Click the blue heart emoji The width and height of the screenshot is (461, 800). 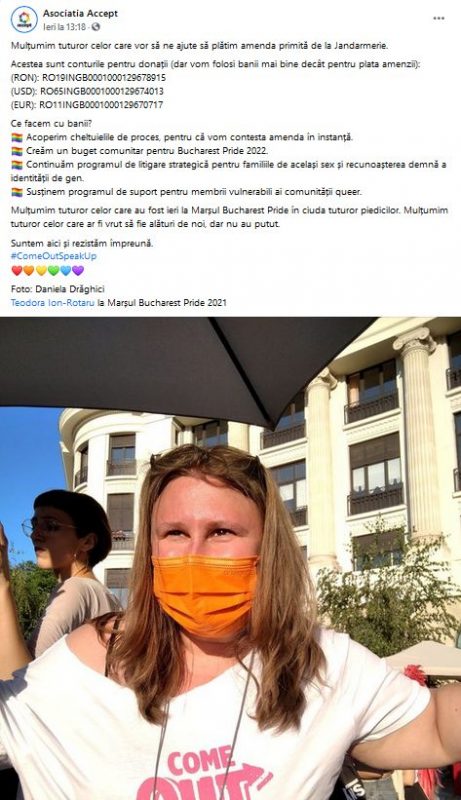coord(66,270)
